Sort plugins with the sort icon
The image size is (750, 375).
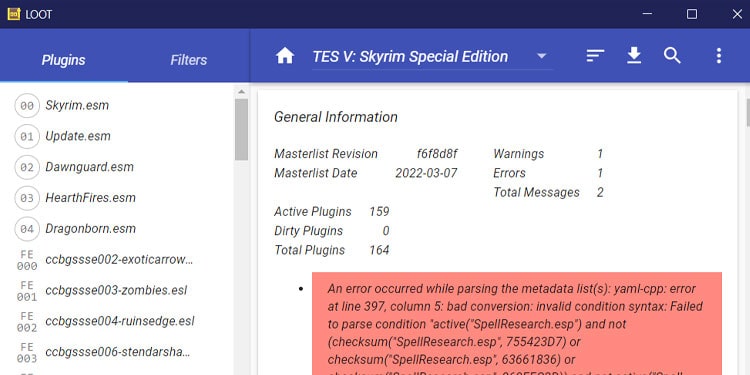click(595, 56)
